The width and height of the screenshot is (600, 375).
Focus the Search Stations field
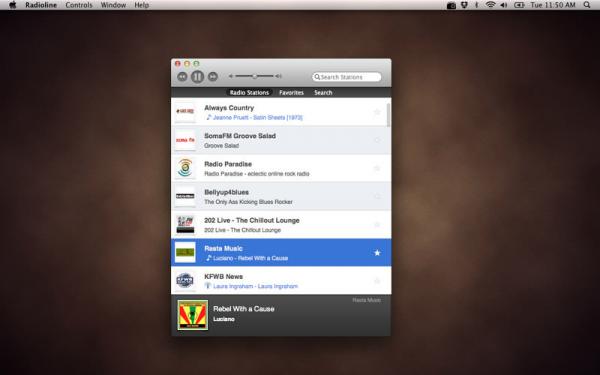pyautogui.click(x=347, y=77)
